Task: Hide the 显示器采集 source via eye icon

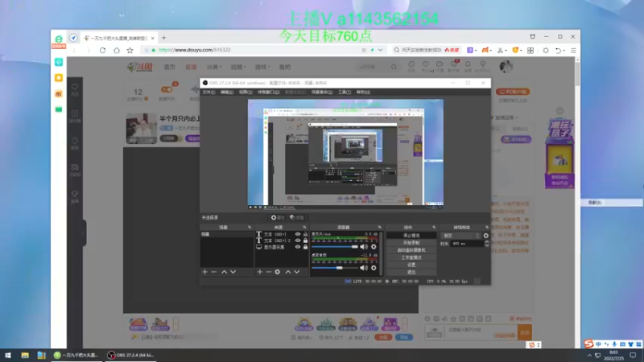Action: pyautogui.click(x=298, y=247)
